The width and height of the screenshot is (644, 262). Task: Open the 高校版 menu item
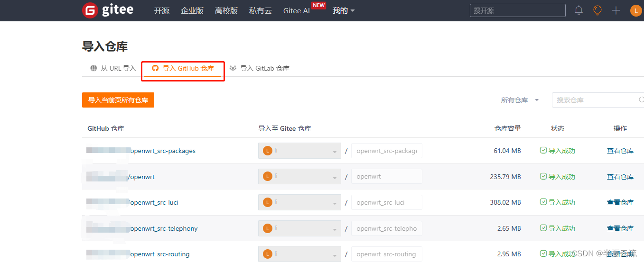tap(226, 10)
